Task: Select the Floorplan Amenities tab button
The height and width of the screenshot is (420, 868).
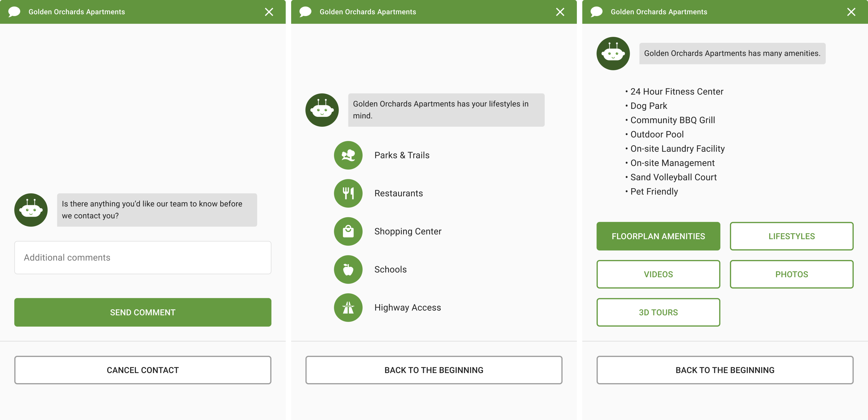Action: pyautogui.click(x=658, y=236)
